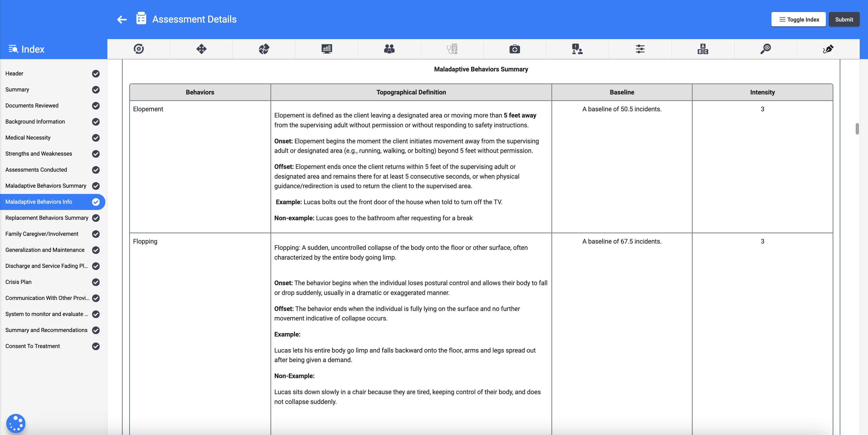Open Replacement Behaviors Summary section

(46, 218)
